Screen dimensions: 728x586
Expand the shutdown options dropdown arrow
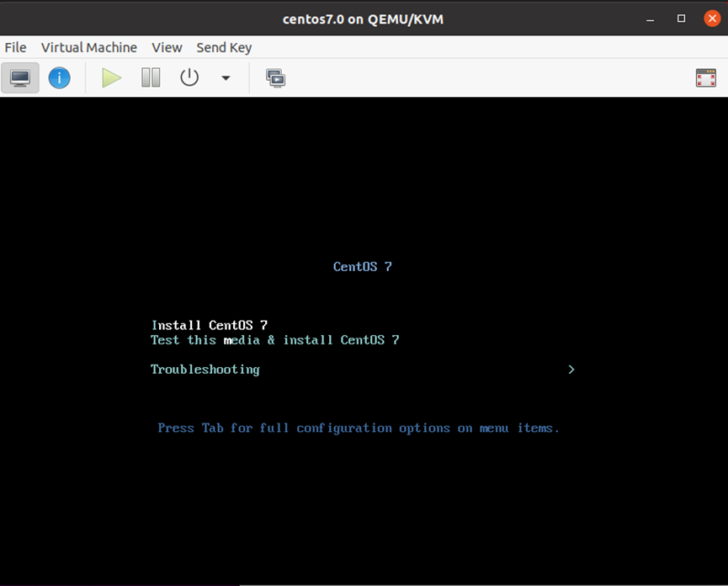(x=226, y=78)
